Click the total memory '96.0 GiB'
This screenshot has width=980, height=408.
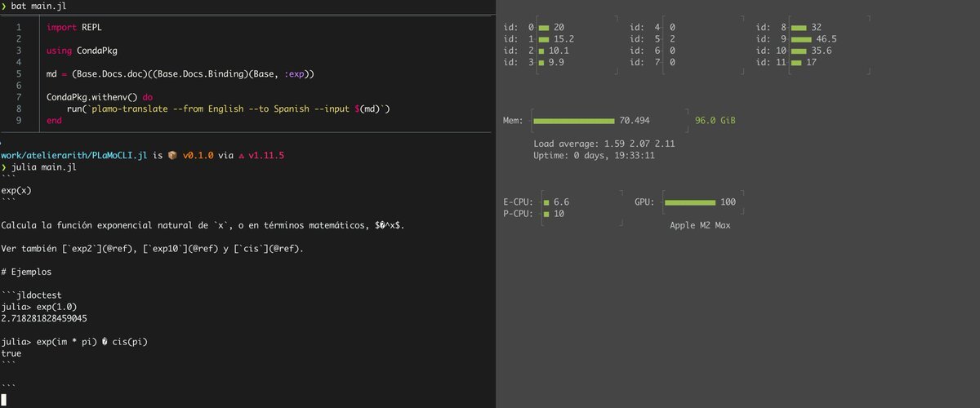coord(715,121)
